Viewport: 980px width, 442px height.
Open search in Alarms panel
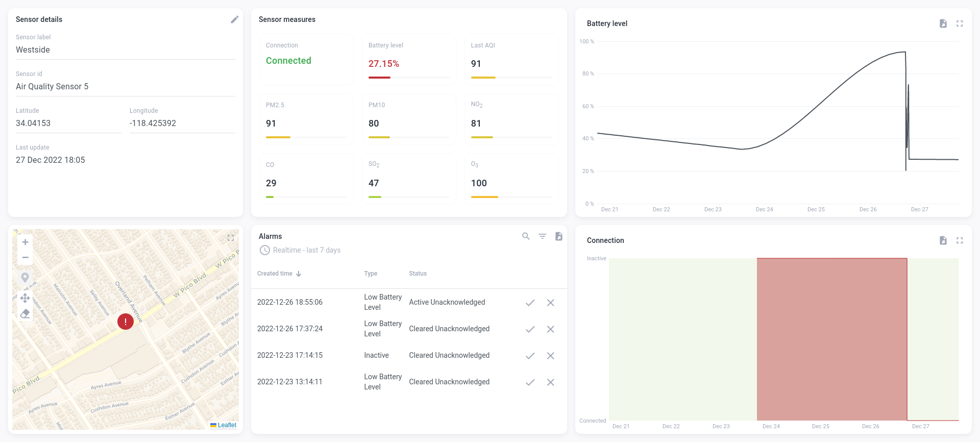tap(526, 236)
